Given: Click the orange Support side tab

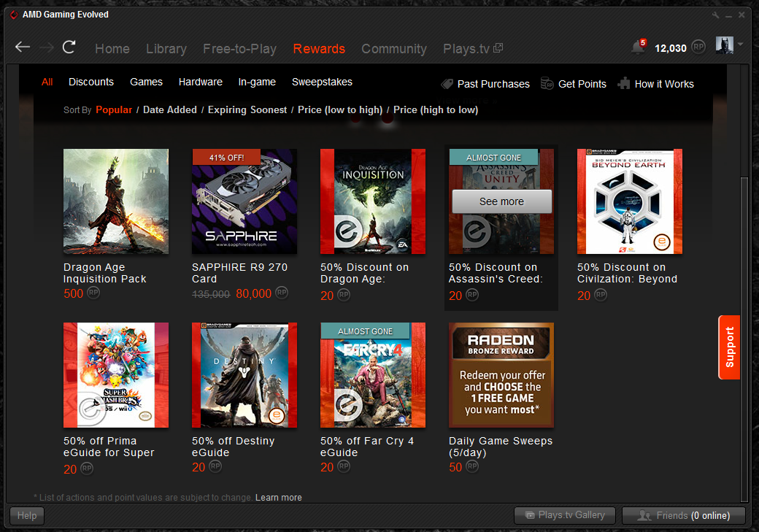Looking at the screenshot, I should point(729,347).
